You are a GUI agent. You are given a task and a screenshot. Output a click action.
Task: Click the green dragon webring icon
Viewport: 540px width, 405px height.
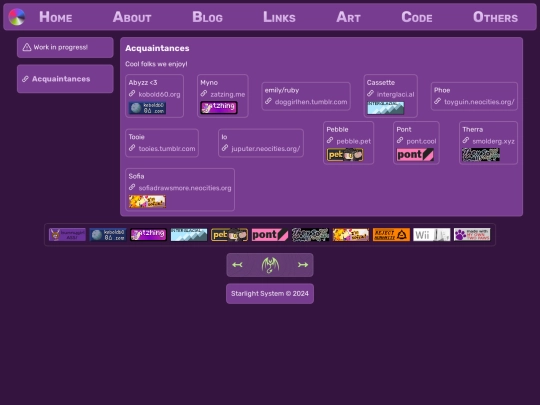point(270,265)
